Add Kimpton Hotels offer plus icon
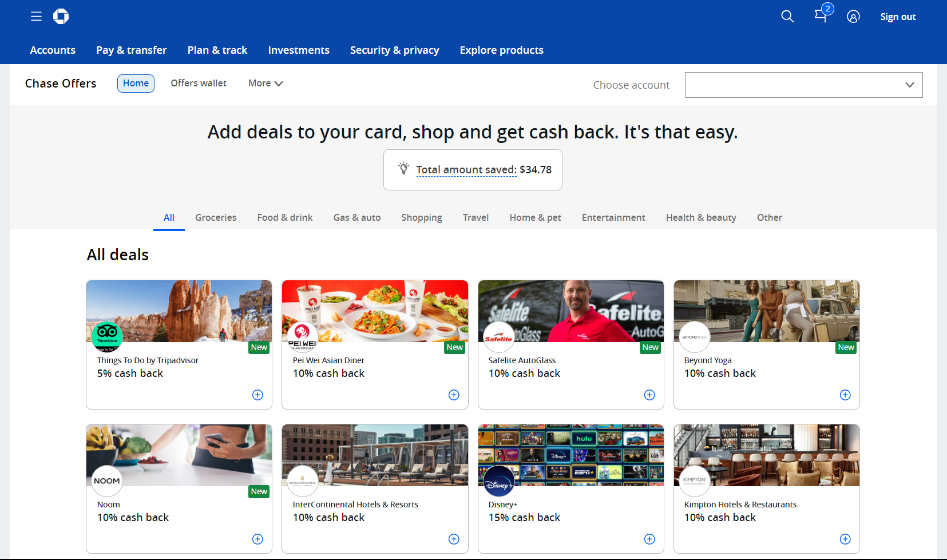 845,539
